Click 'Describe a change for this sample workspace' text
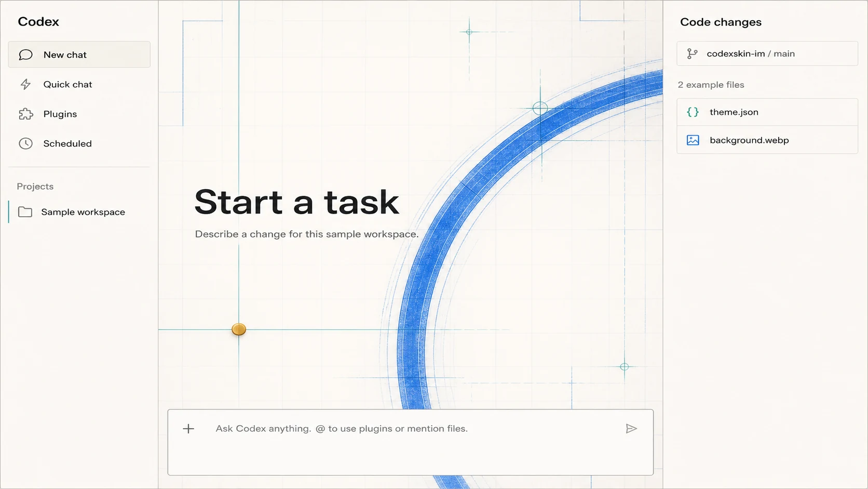868x489 pixels. tap(307, 234)
